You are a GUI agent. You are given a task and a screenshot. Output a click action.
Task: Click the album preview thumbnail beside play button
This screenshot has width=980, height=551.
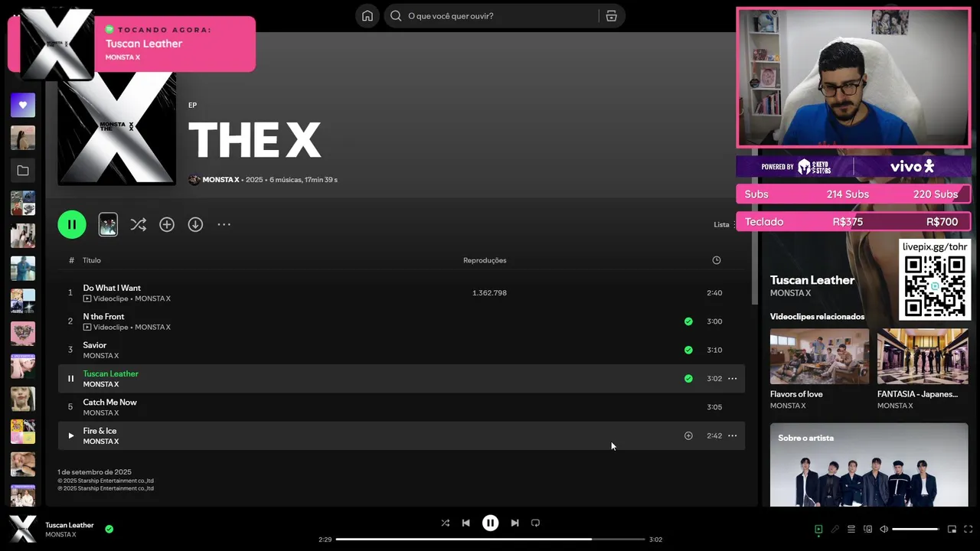(108, 224)
